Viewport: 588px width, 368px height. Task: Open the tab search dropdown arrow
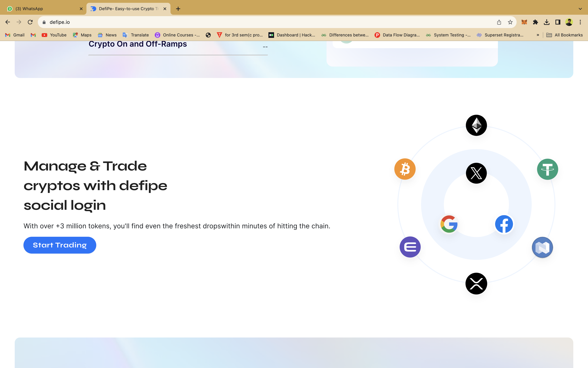pos(580,9)
